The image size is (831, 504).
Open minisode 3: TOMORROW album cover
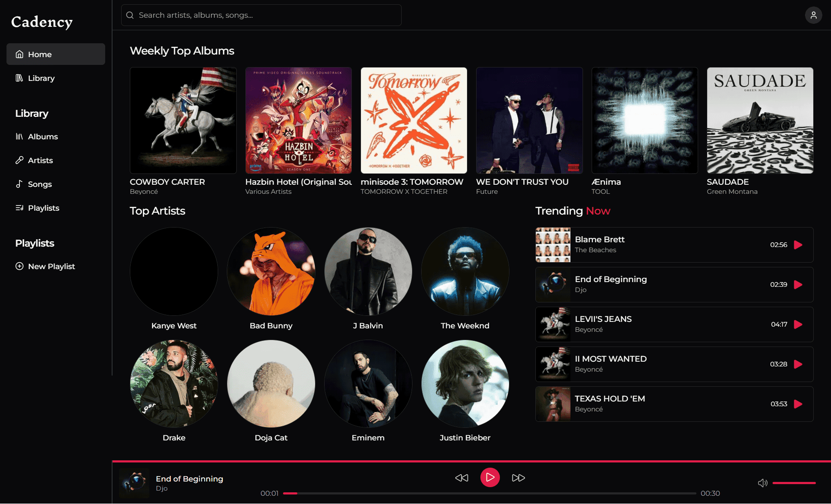pyautogui.click(x=414, y=120)
